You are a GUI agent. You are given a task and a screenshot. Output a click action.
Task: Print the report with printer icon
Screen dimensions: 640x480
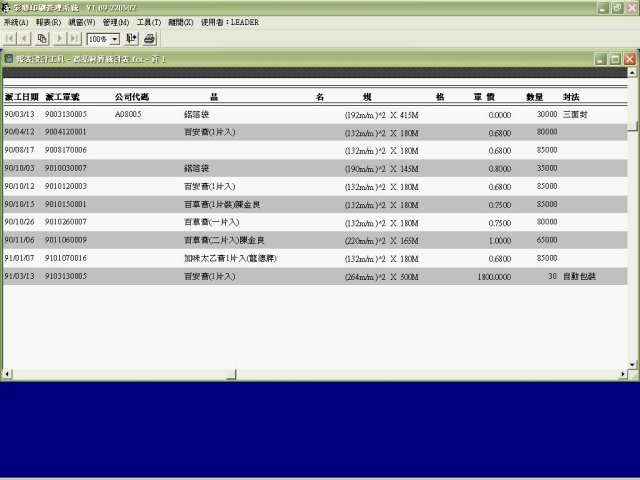point(149,39)
